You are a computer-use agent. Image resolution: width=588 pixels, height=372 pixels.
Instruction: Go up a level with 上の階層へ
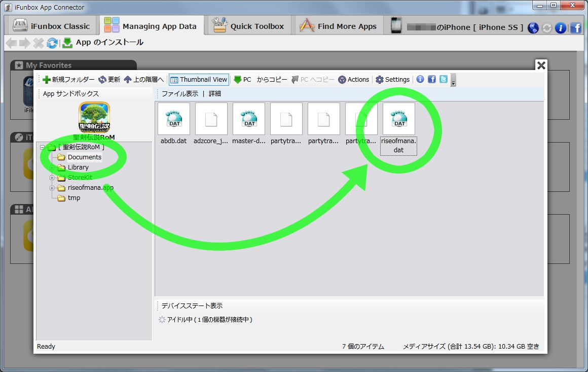[144, 80]
